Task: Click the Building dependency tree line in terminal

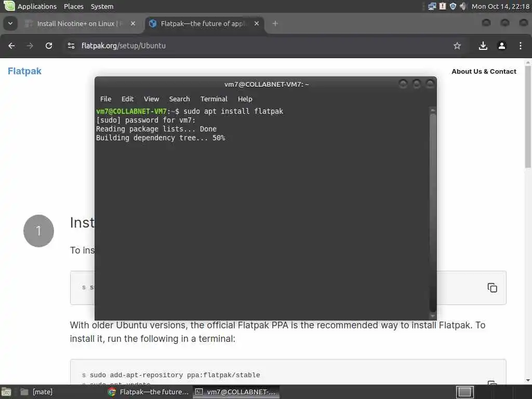Action: (161, 138)
